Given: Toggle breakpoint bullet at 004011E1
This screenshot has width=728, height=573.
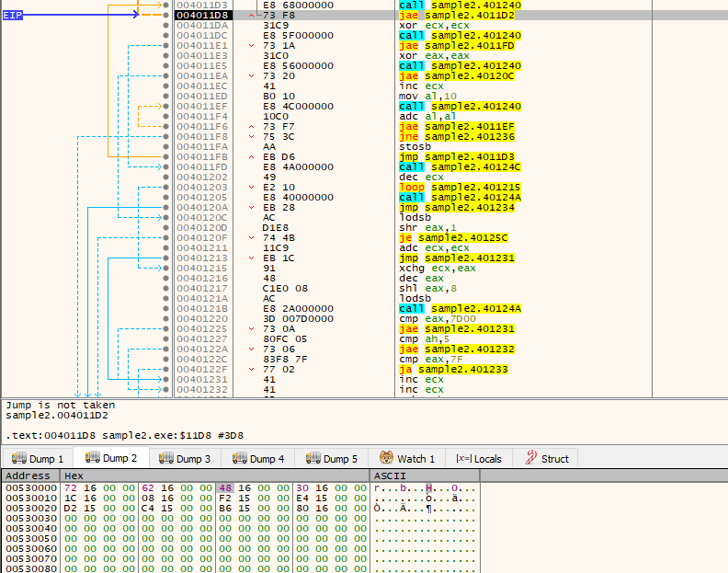Looking at the screenshot, I should (x=165, y=46).
